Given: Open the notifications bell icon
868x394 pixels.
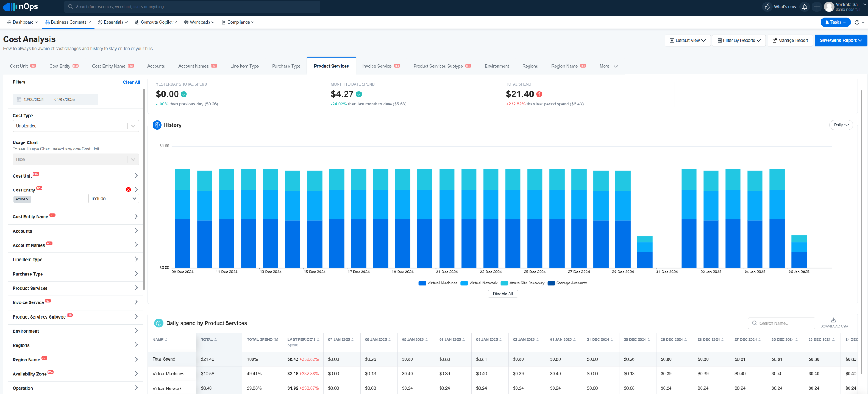Looking at the screenshot, I should [804, 7].
